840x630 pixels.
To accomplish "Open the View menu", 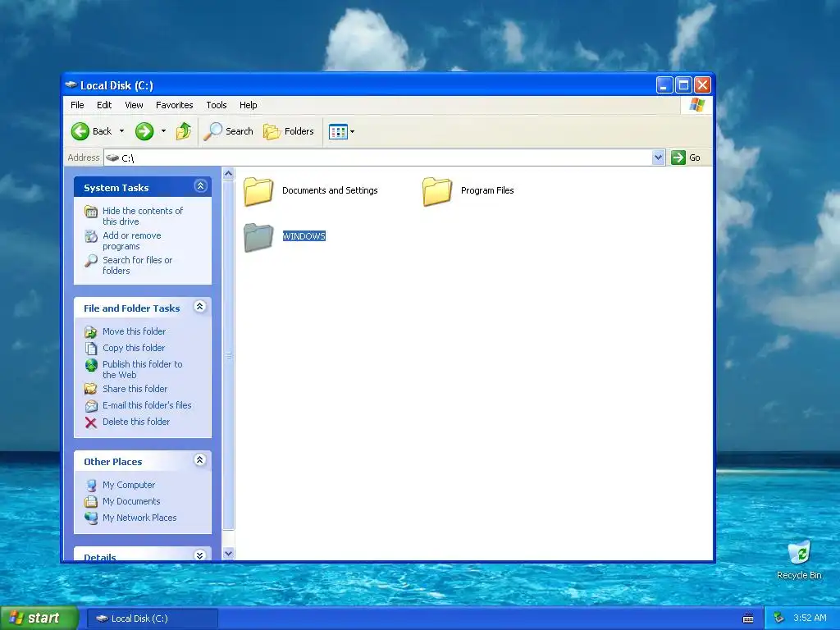I will pyautogui.click(x=134, y=105).
